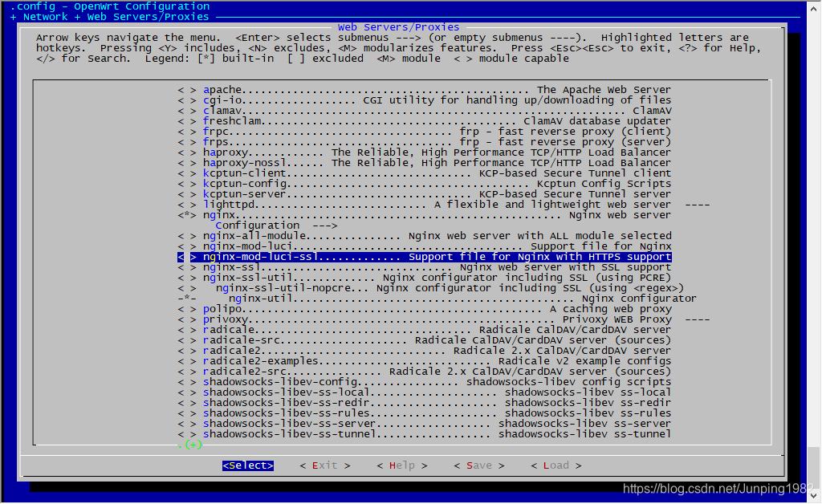Select the shadowsocks-libev-ss-rules entry

click(424, 413)
